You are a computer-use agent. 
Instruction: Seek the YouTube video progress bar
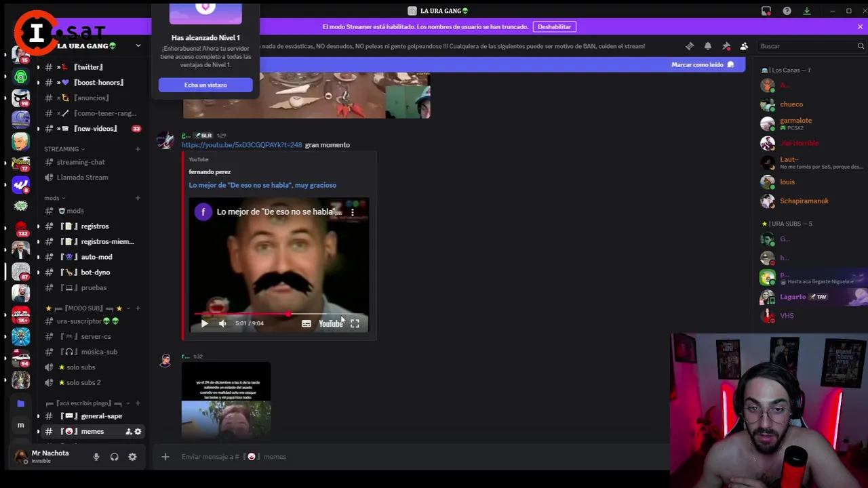point(279,314)
